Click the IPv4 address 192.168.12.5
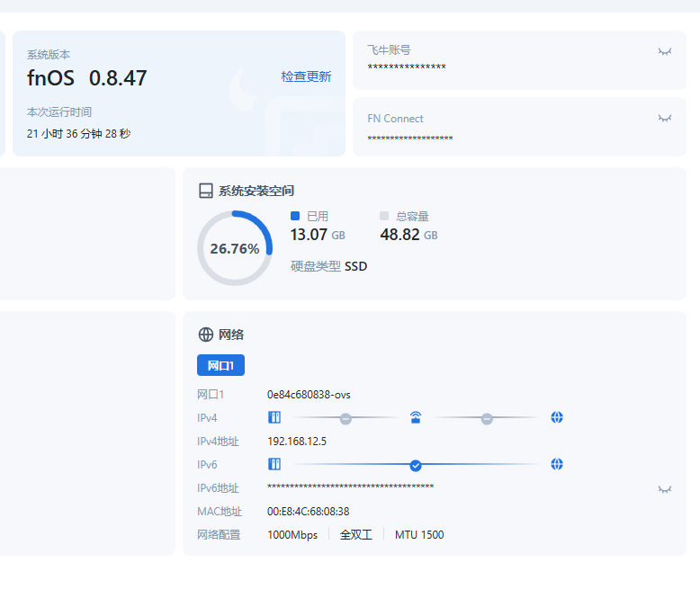Screen dimensions: 700x607 [x=297, y=442]
